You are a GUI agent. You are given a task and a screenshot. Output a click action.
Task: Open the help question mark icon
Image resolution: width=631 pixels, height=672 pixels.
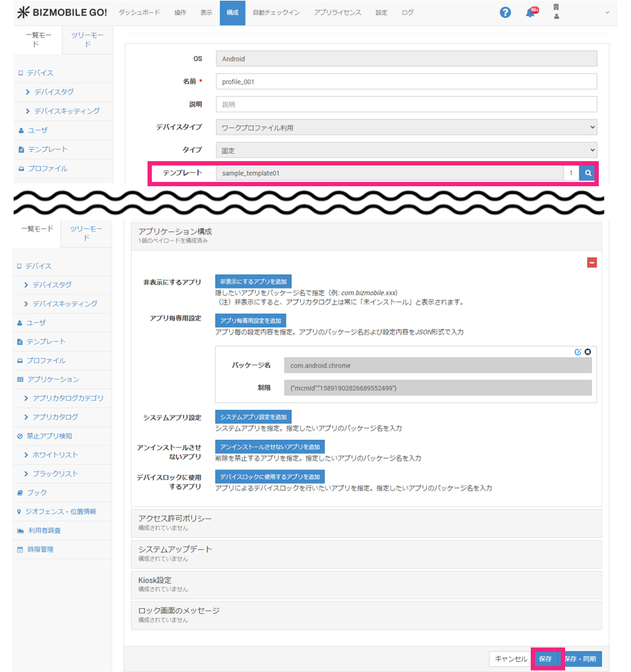pos(505,13)
